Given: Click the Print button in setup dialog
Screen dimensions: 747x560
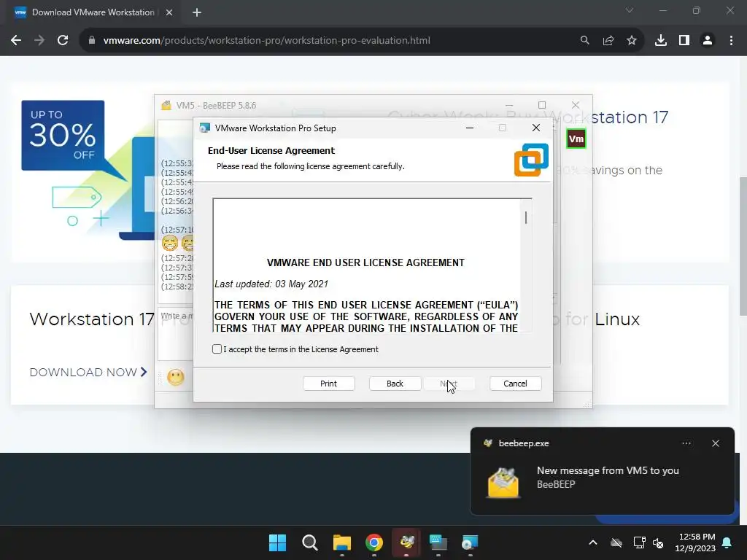Looking at the screenshot, I should 329,384.
